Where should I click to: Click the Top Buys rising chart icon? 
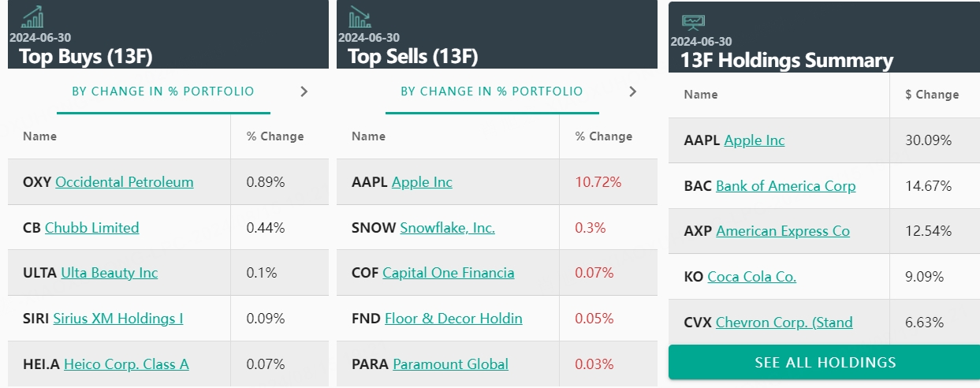(x=33, y=17)
